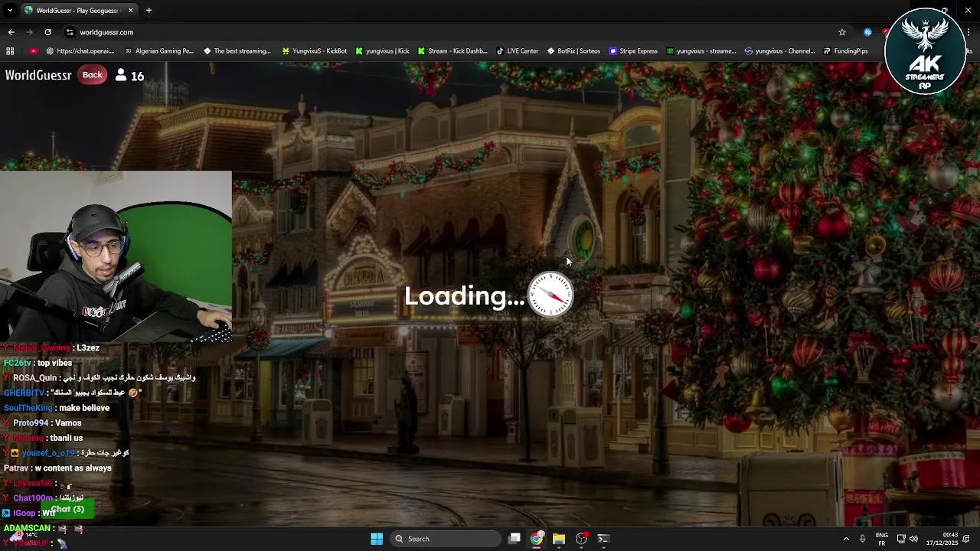Viewport: 980px width, 551px height.
Task: Open the YungvixuS - KickBot bookmark
Action: coord(314,51)
